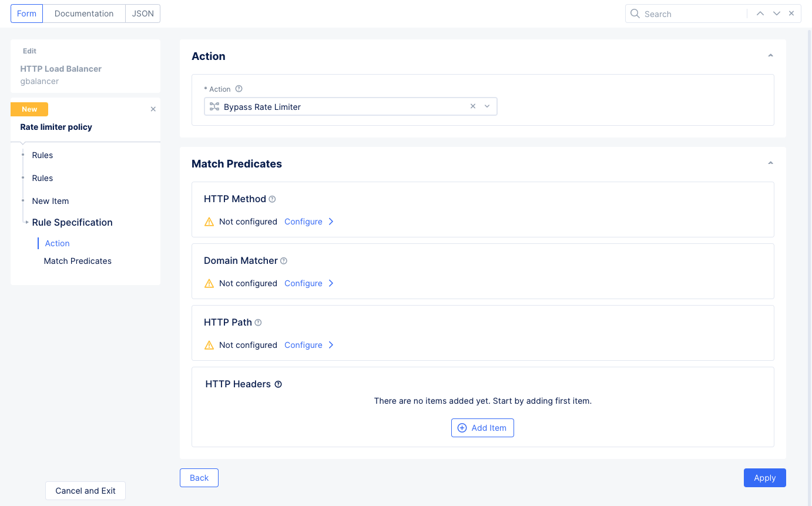
Task: Collapse the Action section
Action: 770,56
